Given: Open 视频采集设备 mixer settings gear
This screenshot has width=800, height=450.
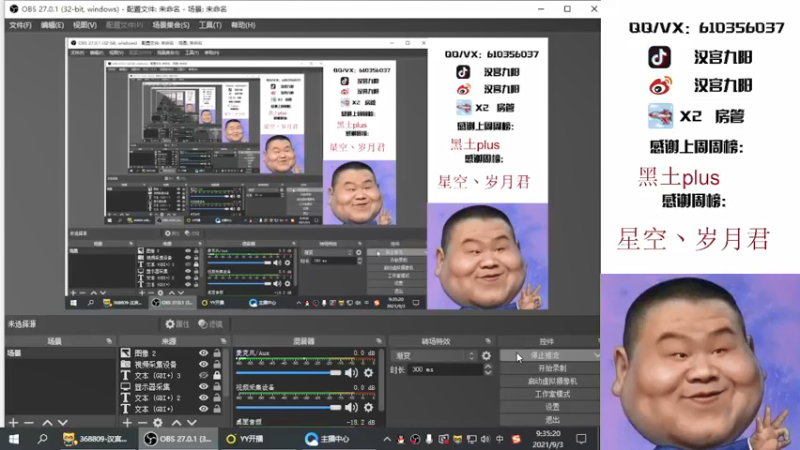Looking at the screenshot, I should pos(368,407).
